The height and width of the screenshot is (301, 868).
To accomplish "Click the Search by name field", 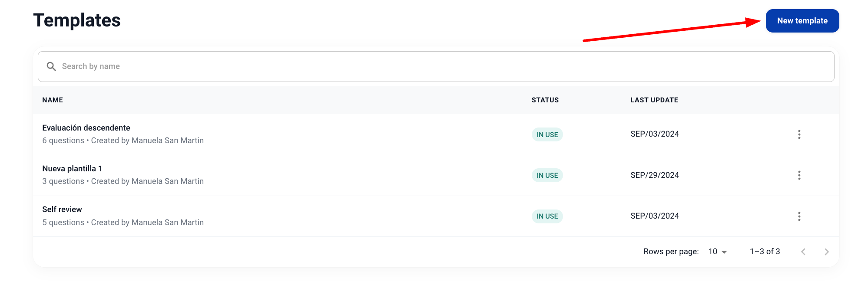I will coord(434,66).
